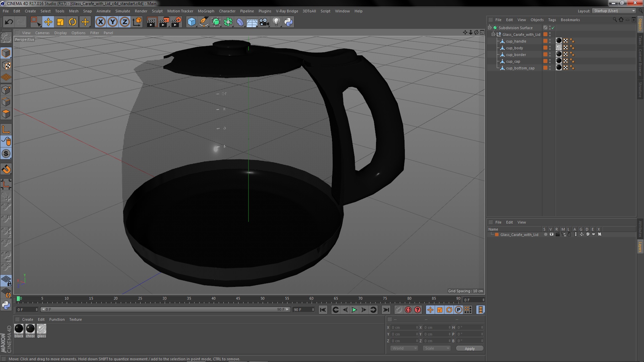Click frame 45 on the timeline
Viewport: 644px width, 362px height.
(x=238, y=299)
